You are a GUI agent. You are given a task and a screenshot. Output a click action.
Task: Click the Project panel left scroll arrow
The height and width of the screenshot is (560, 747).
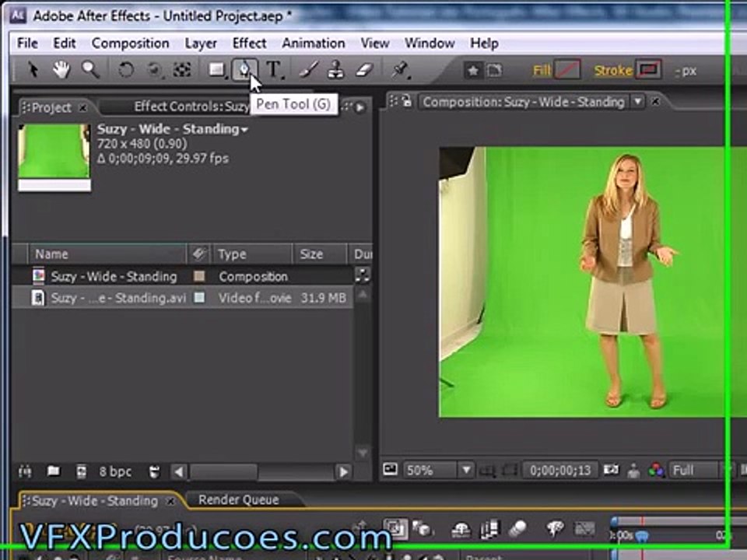(x=179, y=472)
